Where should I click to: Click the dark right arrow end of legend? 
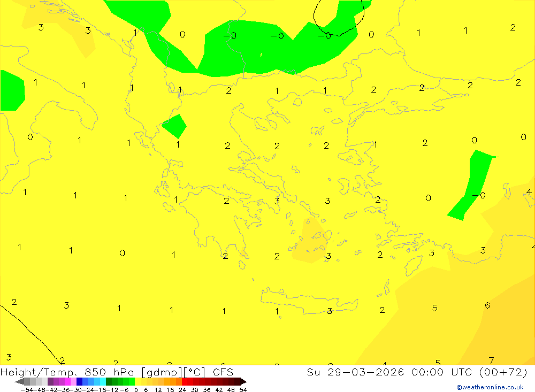tap(243, 381)
